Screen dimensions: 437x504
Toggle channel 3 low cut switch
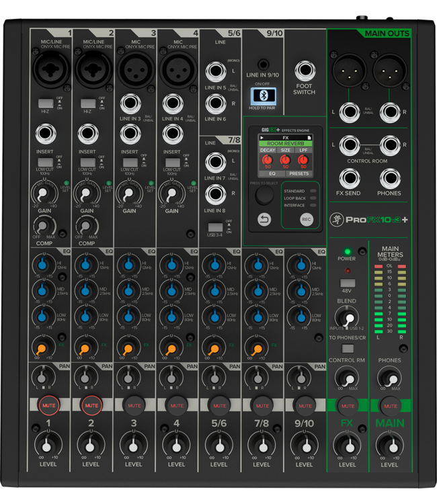click(130, 162)
